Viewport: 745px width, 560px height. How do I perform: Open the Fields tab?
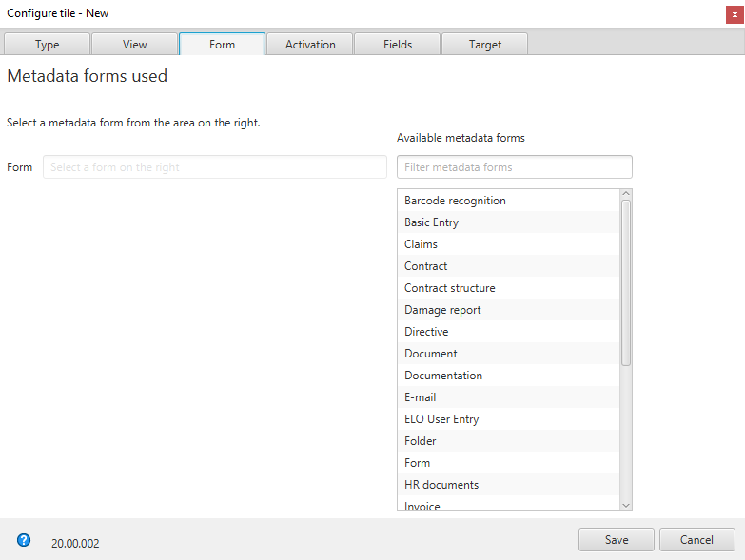pyautogui.click(x=398, y=45)
